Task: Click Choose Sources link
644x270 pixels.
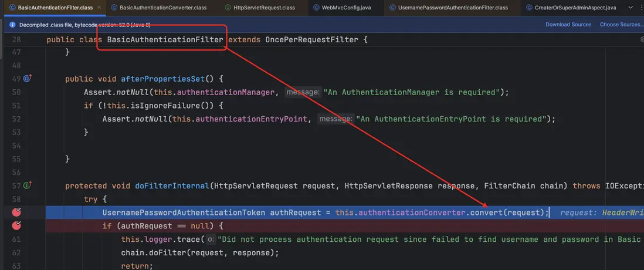Action: (x=621, y=25)
